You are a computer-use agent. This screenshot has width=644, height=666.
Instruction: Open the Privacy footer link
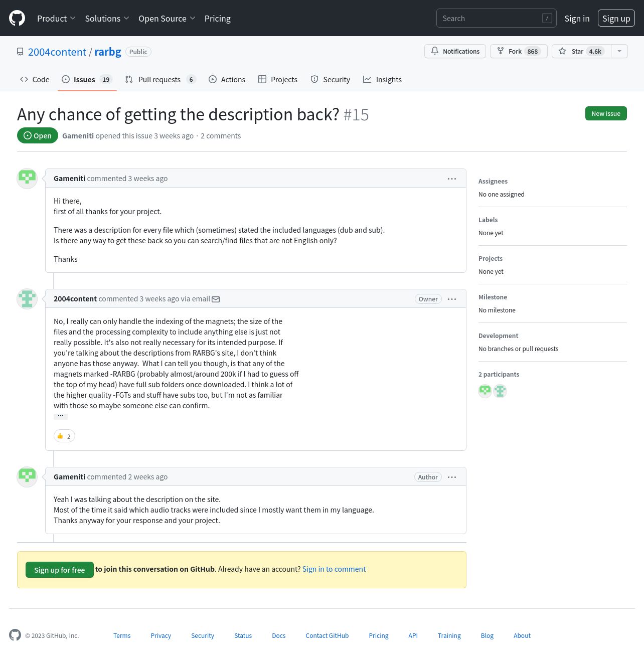(x=161, y=635)
